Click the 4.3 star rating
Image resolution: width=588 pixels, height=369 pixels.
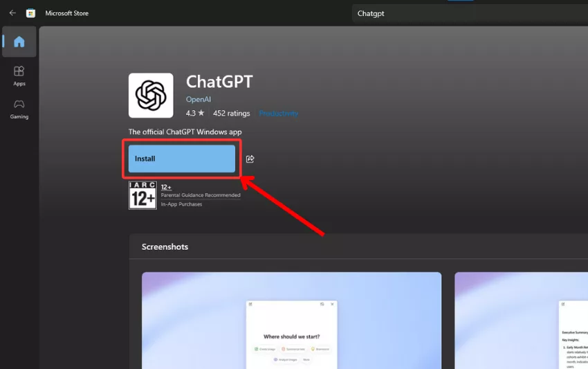tap(195, 113)
